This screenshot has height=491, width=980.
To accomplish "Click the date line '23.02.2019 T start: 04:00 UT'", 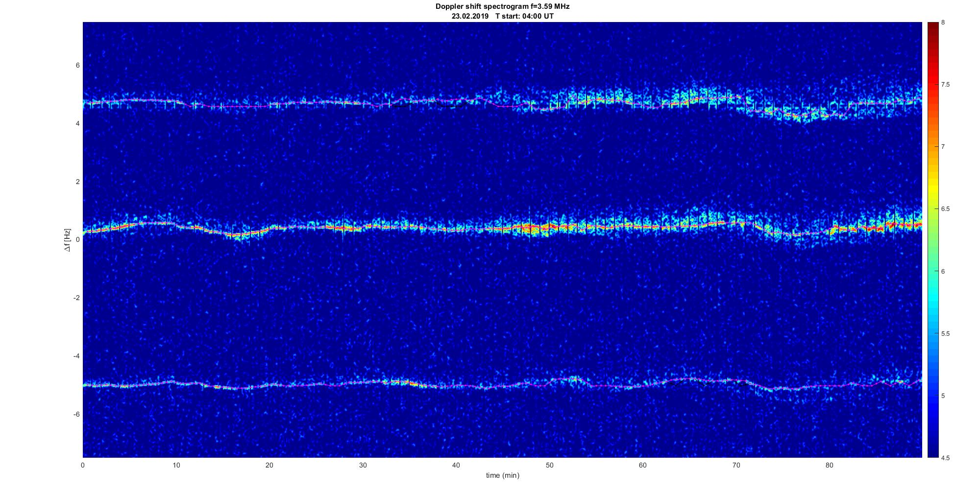I will pyautogui.click(x=503, y=16).
